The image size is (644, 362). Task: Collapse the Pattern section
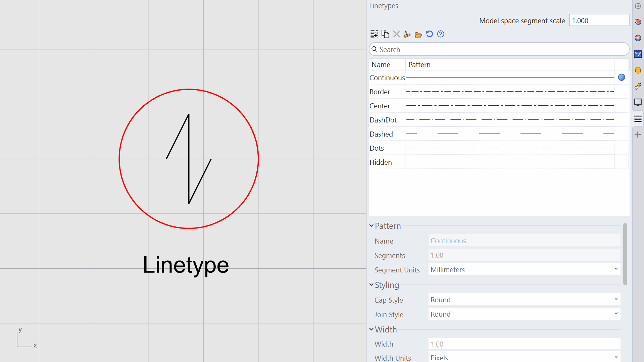click(x=371, y=226)
